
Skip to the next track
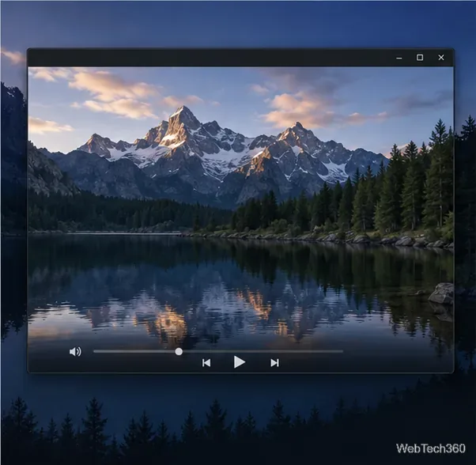[274, 363]
